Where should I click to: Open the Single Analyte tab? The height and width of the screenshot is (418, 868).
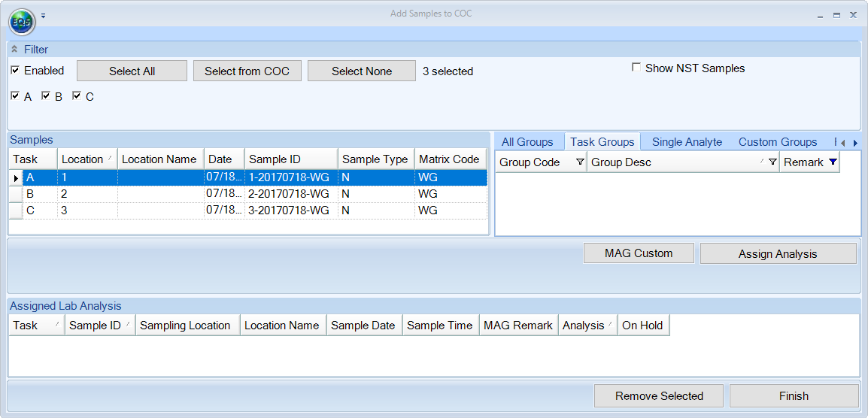pos(687,142)
